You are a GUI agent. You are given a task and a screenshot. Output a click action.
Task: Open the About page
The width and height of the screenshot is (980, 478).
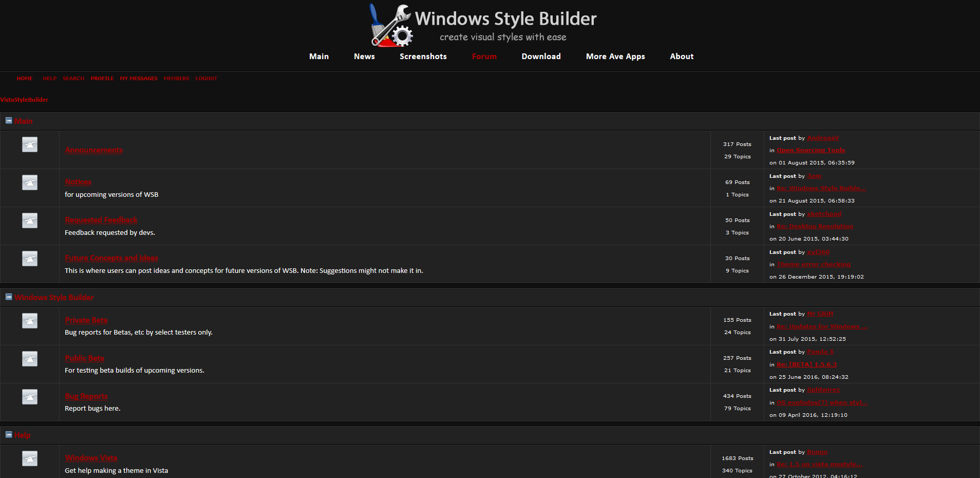coord(682,57)
